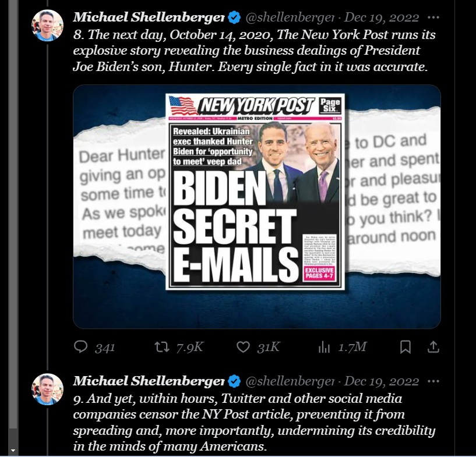
Task: Open author name on tweet 9
Action: pyautogui.click(x=149, y=381)
